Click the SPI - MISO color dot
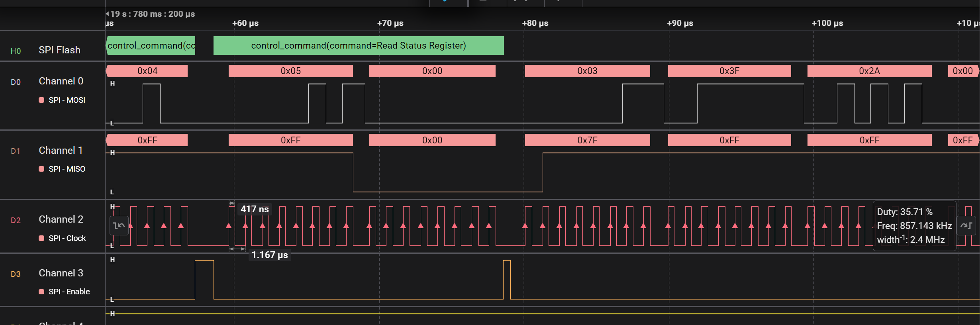Screen dimensions: 980x325 (x=41, y=169)
